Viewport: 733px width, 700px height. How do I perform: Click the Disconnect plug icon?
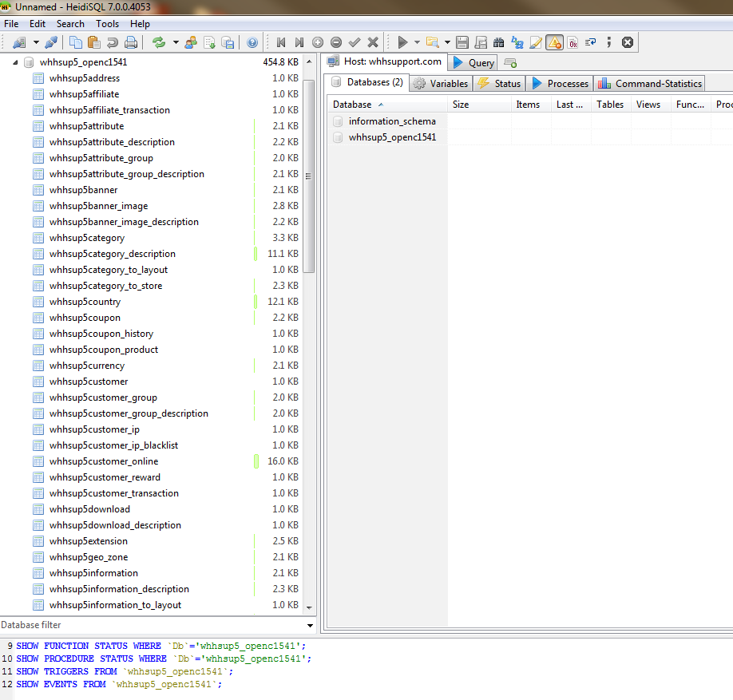click(x=51, y=42)
